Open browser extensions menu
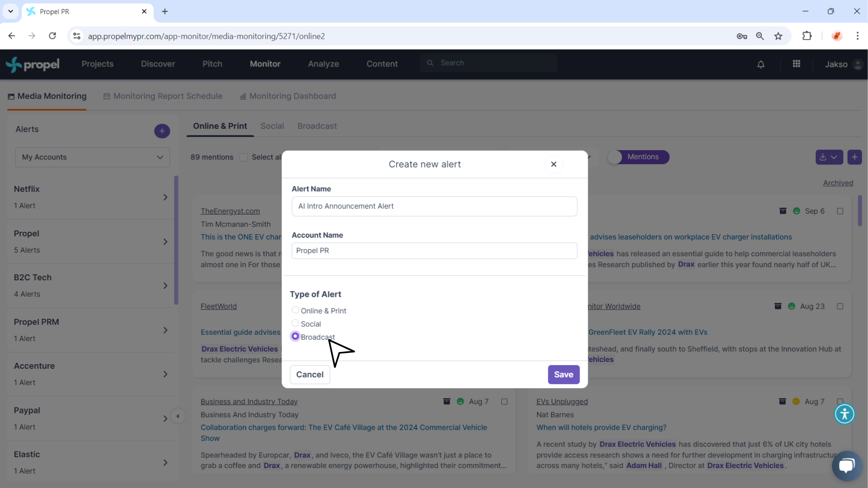Viewport: 868px width, 488px height. click(x=807, y=36)
